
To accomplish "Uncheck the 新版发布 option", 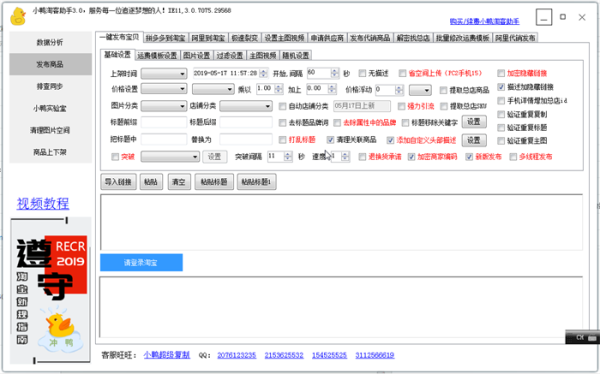I will [x=469, y=157].
